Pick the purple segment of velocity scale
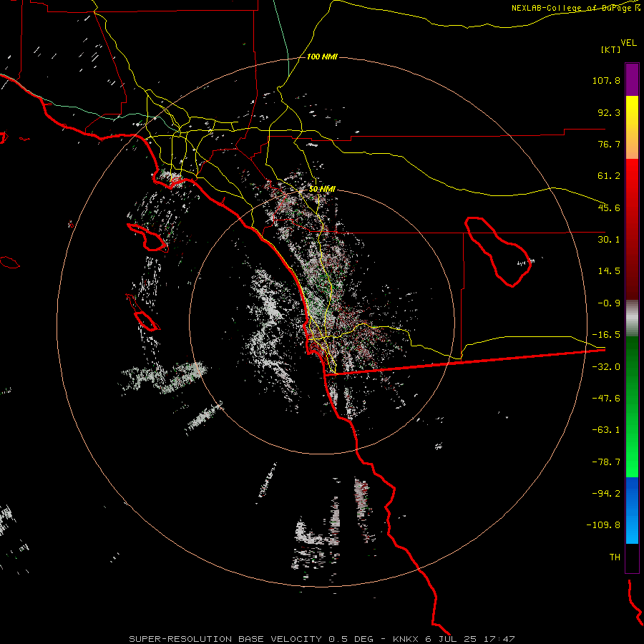Viewport: 644px width, 644px height. tap(632, 79)
